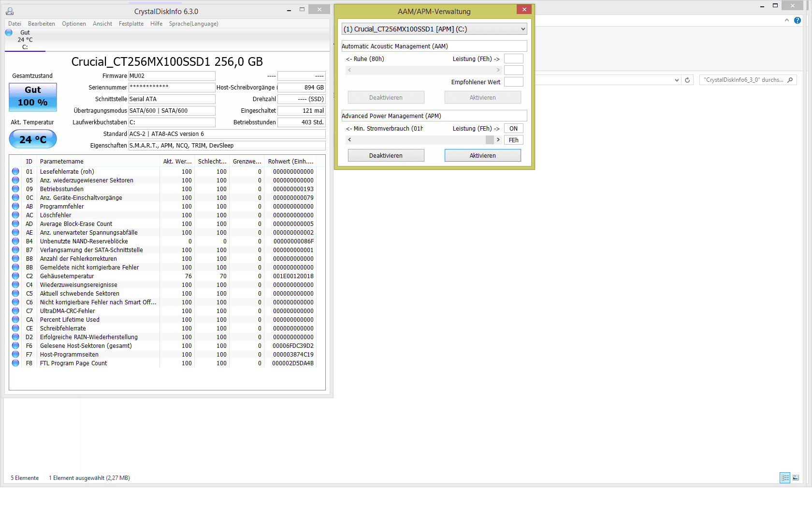Click the 24 °C temperature button
Viewport: 812px width, 508px height.
click(33, 139)
